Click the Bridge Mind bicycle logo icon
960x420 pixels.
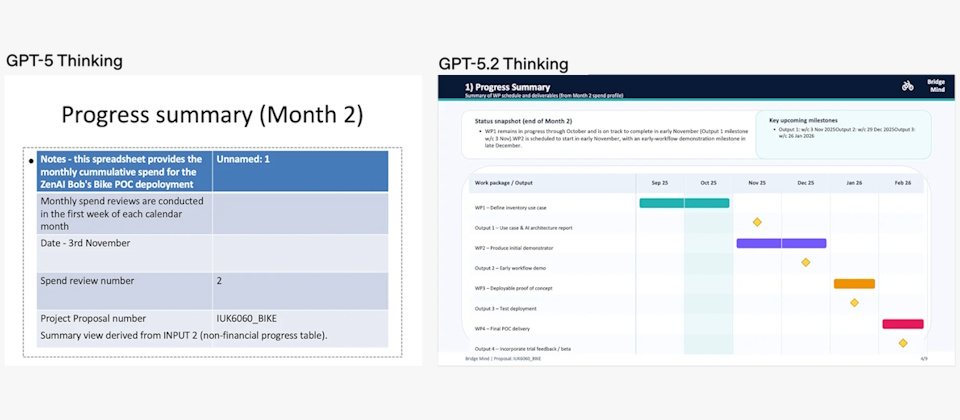907,86
